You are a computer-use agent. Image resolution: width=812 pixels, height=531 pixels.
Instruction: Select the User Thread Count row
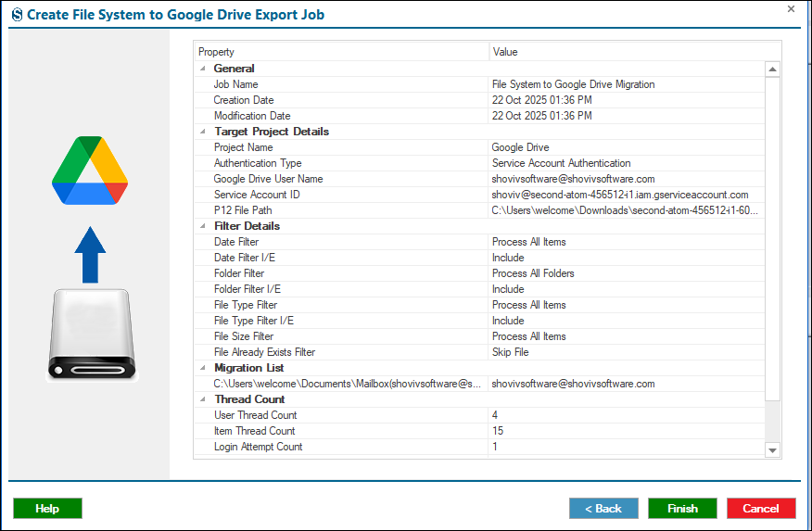pos(479,415)
